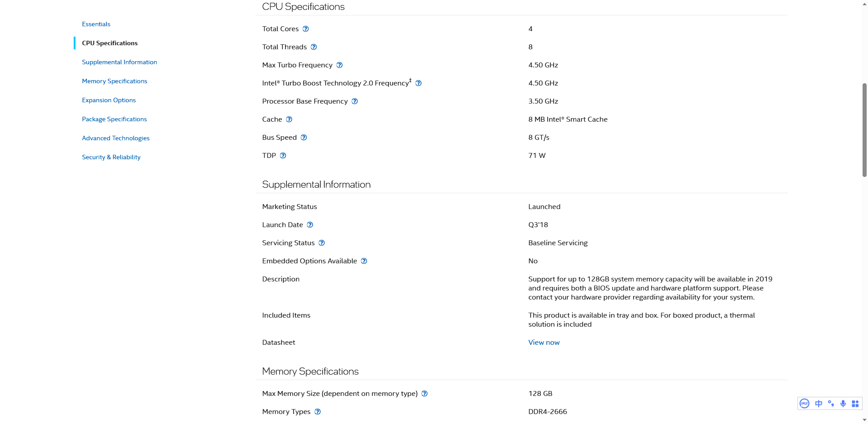This screenshot has height=424, width=868.
Task: Click the page's vertical scrollbar thumb
Action: coord(864,130)
